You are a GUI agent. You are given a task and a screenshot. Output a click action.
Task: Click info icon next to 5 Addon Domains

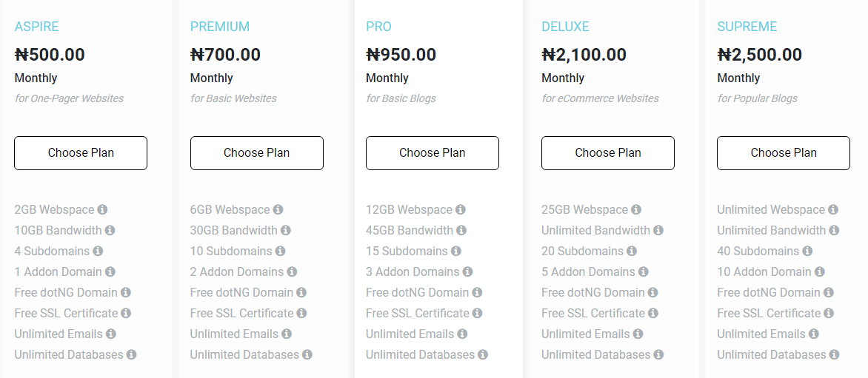coord(644,272)
